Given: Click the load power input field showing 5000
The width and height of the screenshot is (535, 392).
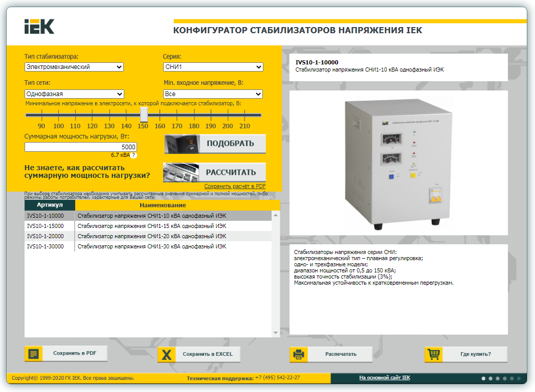Looking at the screenshot, I should click(x=81, y=147).
